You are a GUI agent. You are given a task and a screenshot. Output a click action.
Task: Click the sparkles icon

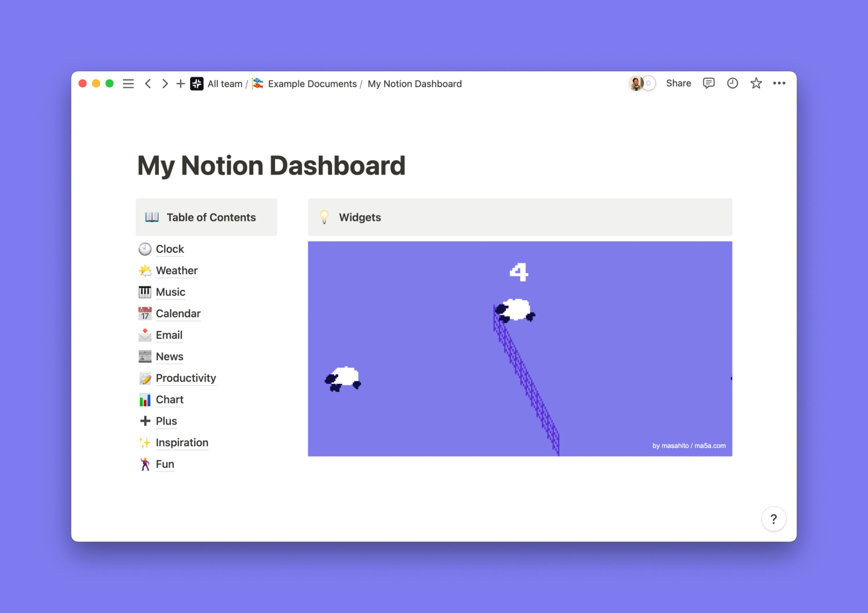coord(145,442)
